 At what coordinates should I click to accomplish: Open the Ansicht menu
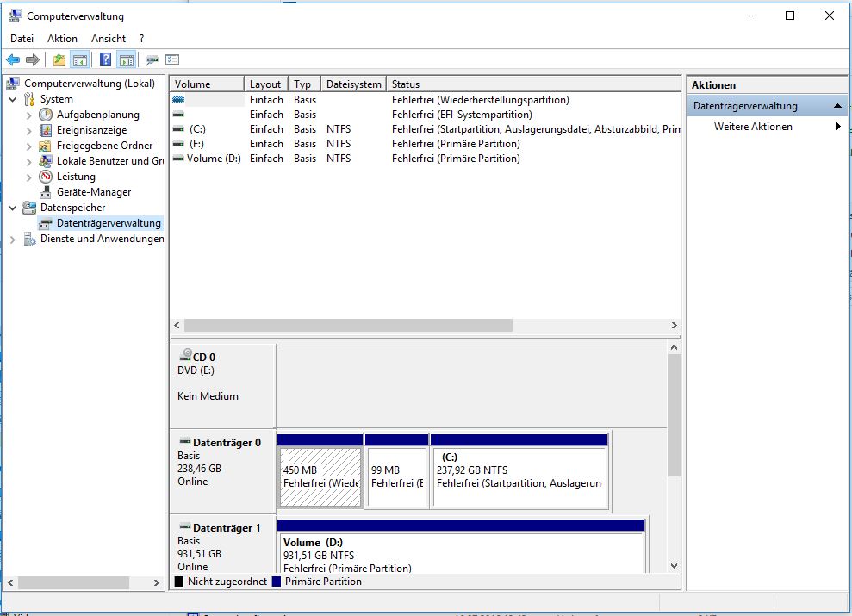109,39
